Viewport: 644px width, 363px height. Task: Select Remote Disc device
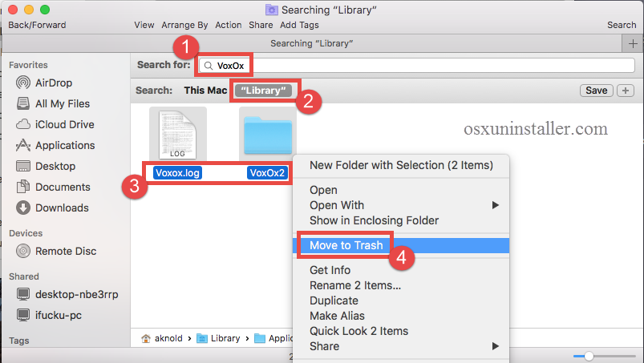tap(56, 251)
